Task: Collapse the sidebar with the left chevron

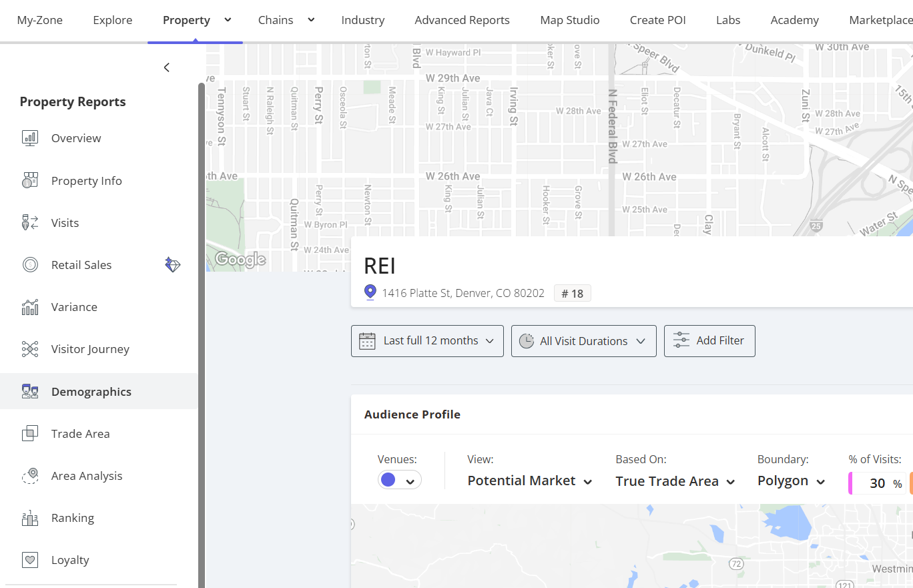Action: tap(167, 67)
